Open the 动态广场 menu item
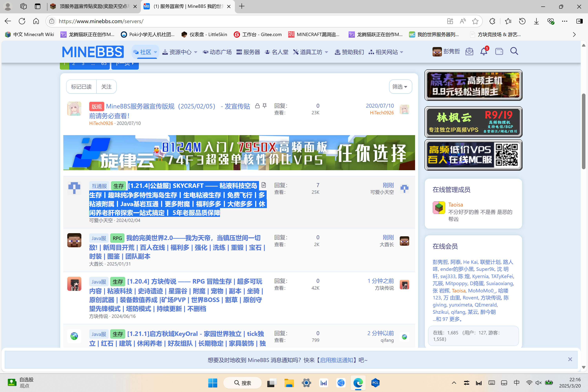 [x=217, y=52]
